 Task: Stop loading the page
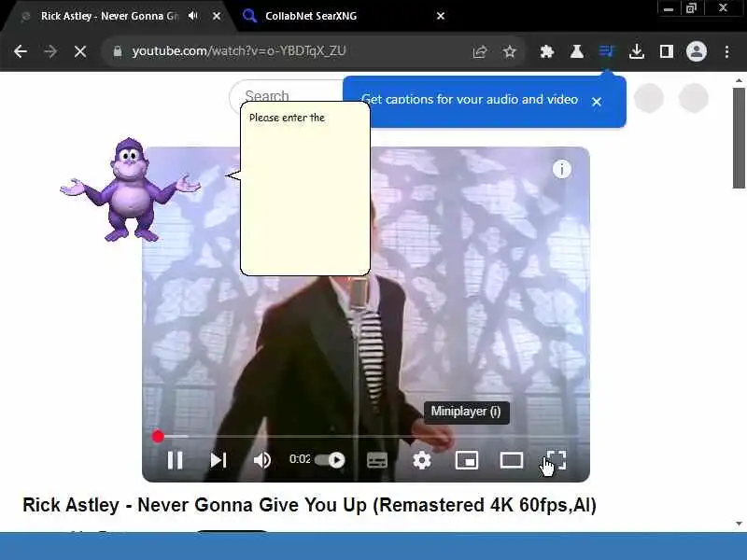[x=80, y=51]
